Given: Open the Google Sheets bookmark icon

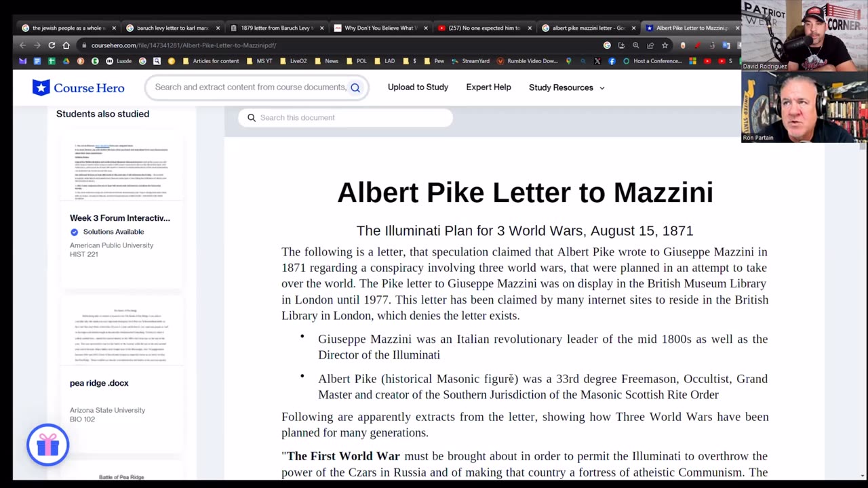Looking at the screenshot, I should (52, 61).
